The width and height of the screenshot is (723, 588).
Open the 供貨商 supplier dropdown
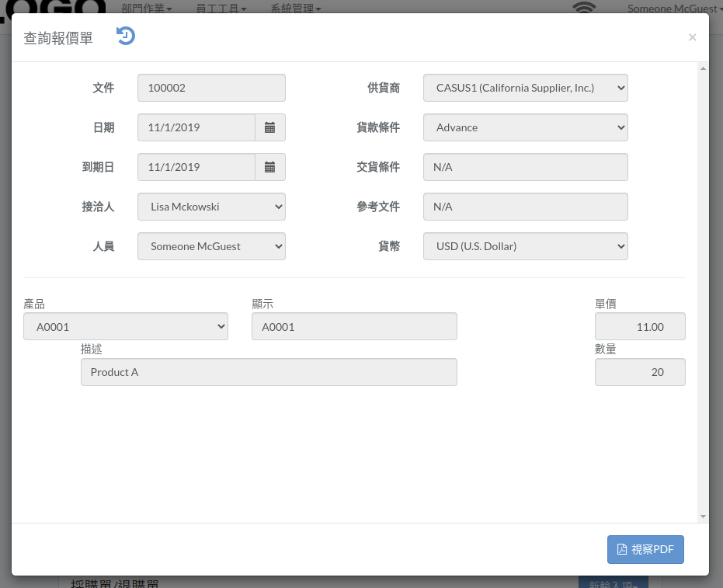[525, 88]
